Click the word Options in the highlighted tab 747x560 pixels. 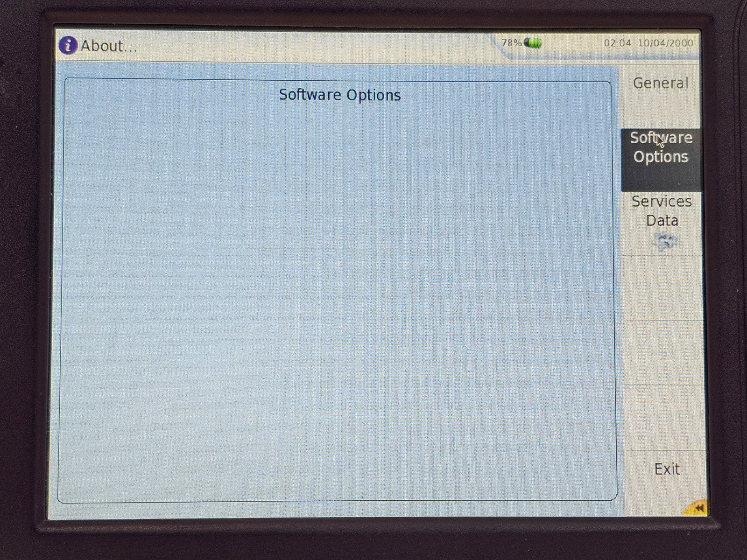661,157
